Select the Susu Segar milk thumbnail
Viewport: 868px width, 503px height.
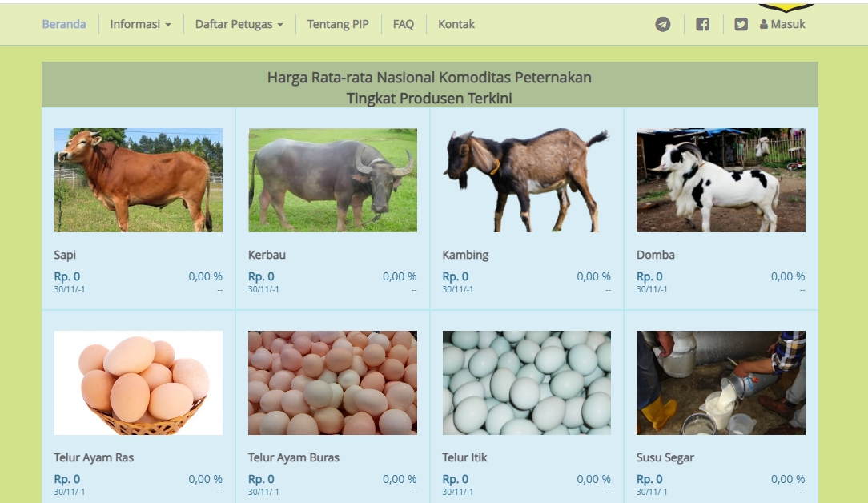[x=721, y=383]
